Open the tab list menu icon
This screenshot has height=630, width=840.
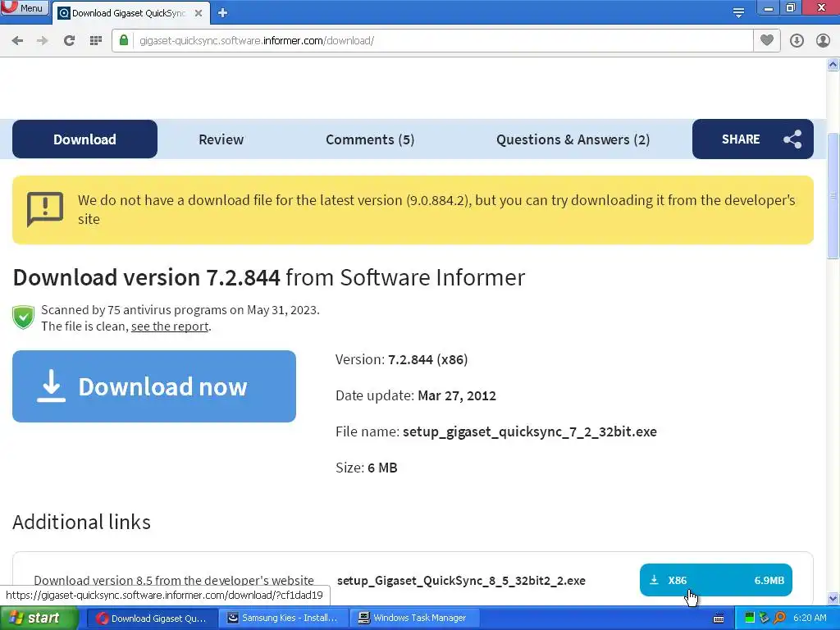coord(738,12)
